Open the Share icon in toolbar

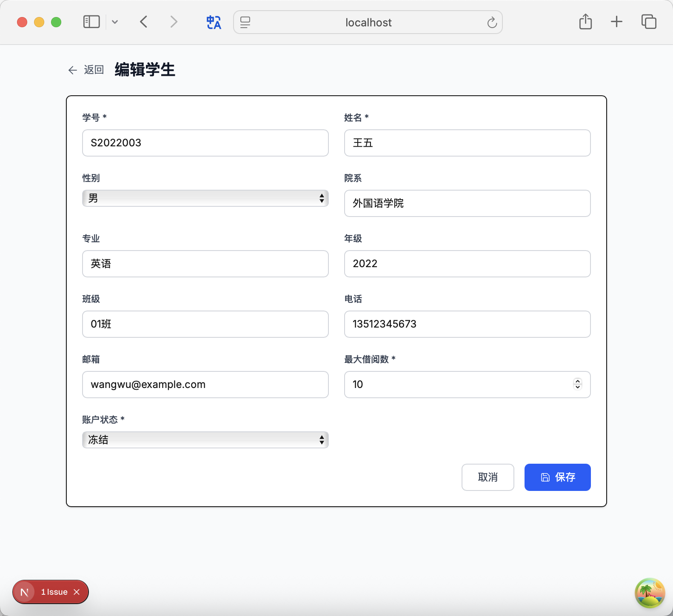(x=585, y=22)
